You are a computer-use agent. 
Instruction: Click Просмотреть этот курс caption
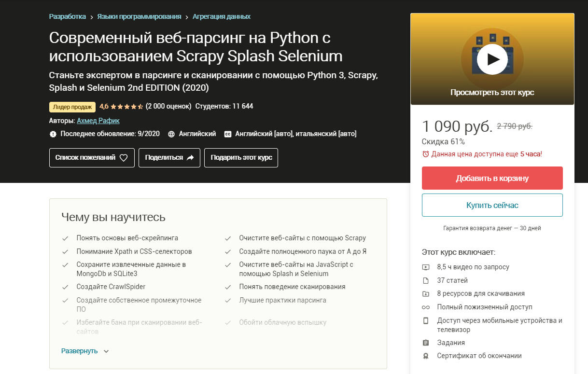[x=492, y=93]
